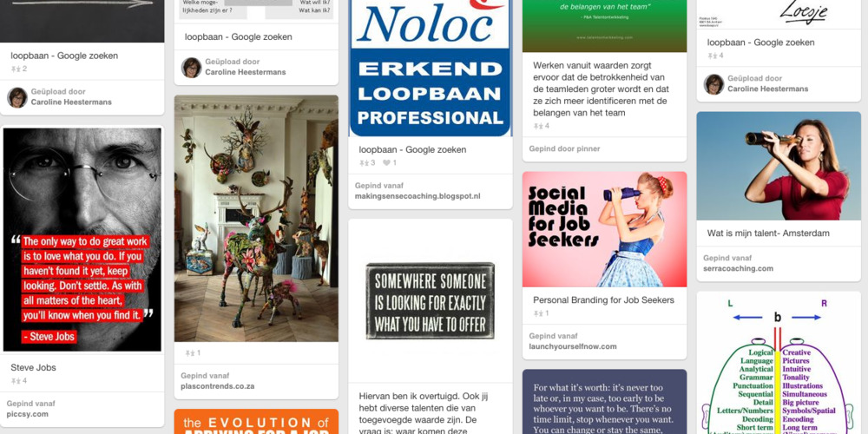Open Somewhere Someone Is Looking sign pin
The image size is (868, 434).
point(431,300)
